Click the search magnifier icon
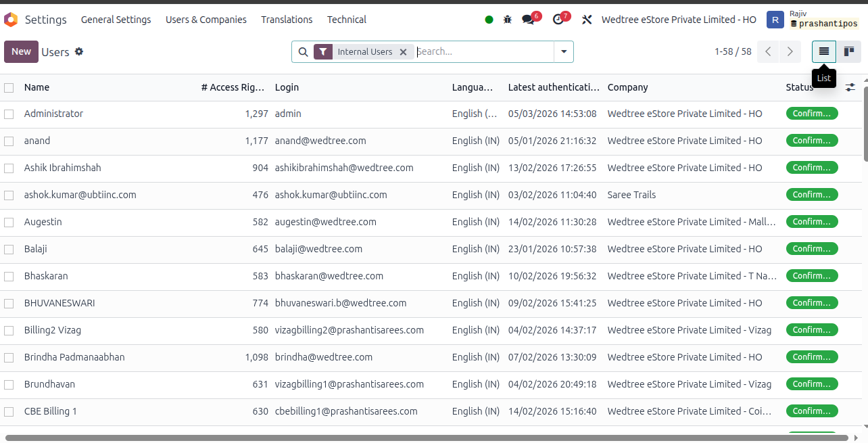Image resolution: width=868 pixels, height=443 pixels. tap(303, 51)
